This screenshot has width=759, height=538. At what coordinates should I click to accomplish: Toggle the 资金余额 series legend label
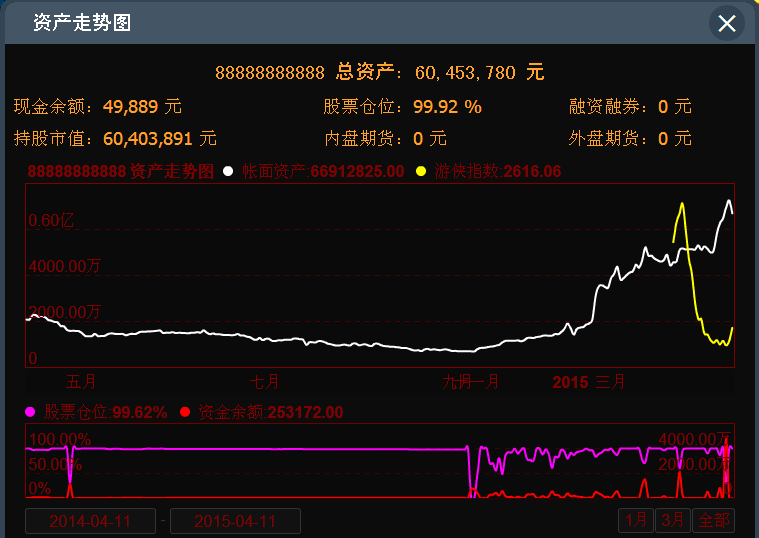(x=271, y=412)
